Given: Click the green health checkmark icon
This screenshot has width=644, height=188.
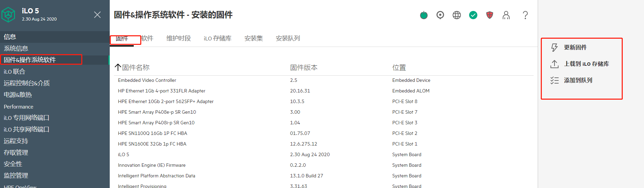Looking at the screenshot, I should [x=473, y=15].
